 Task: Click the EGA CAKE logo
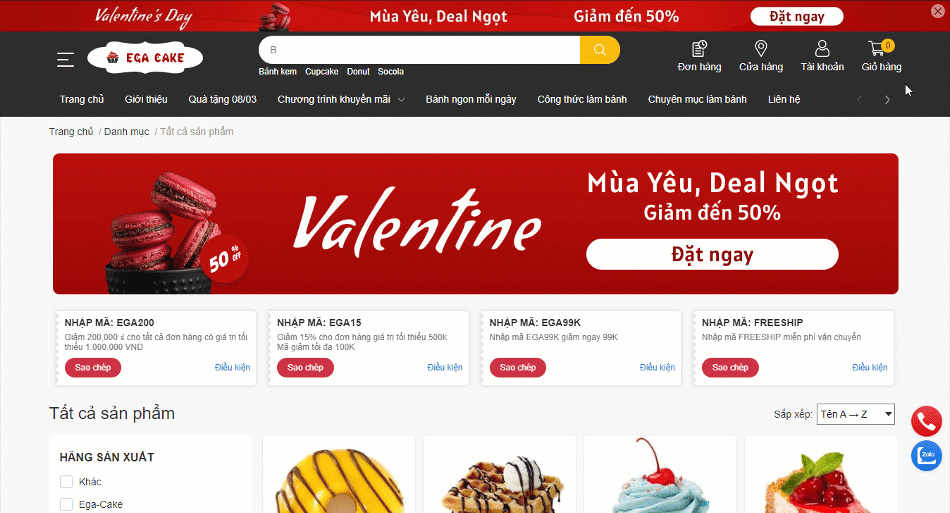[145, 58]
